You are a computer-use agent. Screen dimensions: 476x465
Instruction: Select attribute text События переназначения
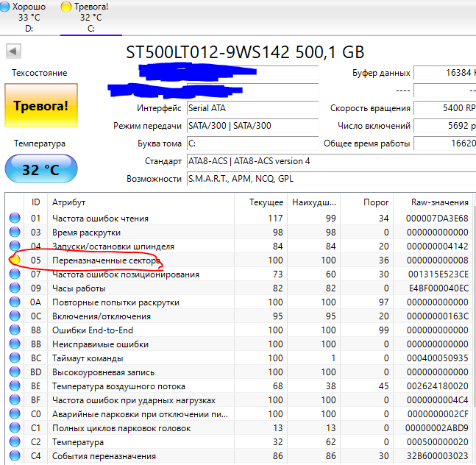104,456
